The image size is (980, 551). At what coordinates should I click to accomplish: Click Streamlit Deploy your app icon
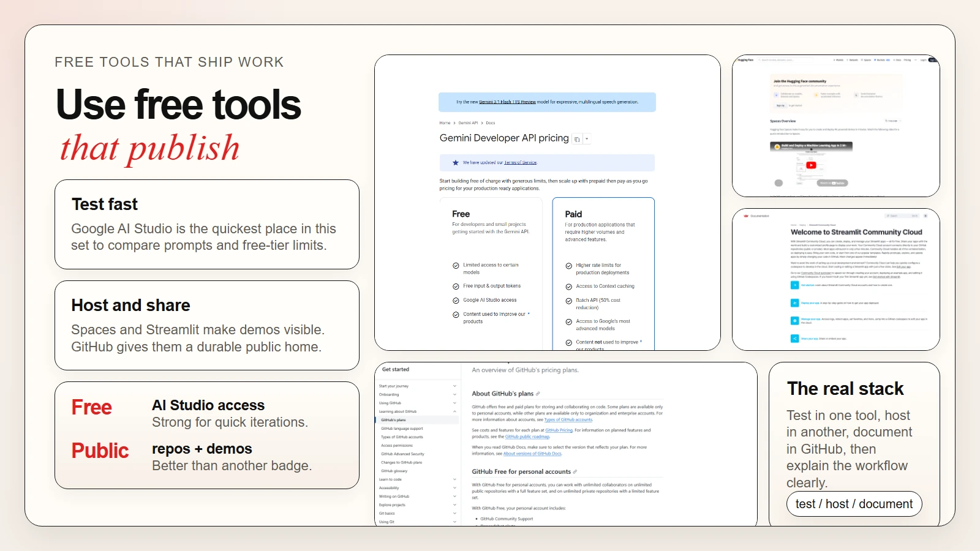794,303
